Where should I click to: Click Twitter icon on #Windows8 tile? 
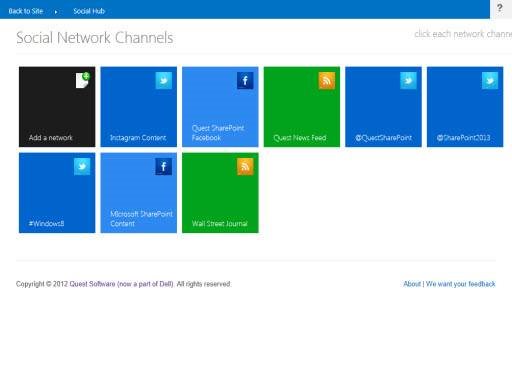82,166
